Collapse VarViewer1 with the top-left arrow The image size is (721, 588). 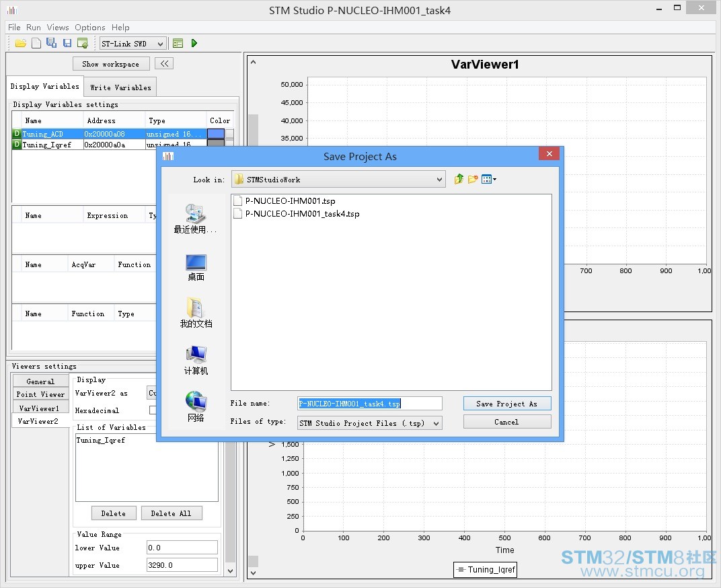pos(254,62)
